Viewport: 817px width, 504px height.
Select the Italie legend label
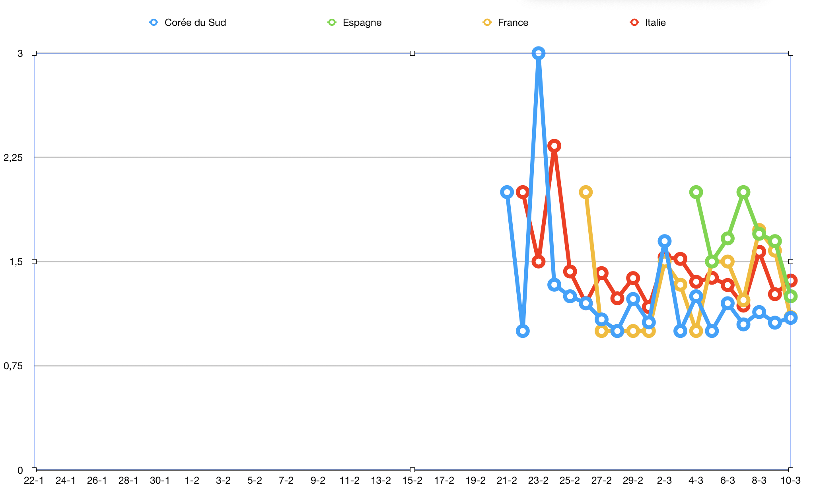tap(655, 23)
